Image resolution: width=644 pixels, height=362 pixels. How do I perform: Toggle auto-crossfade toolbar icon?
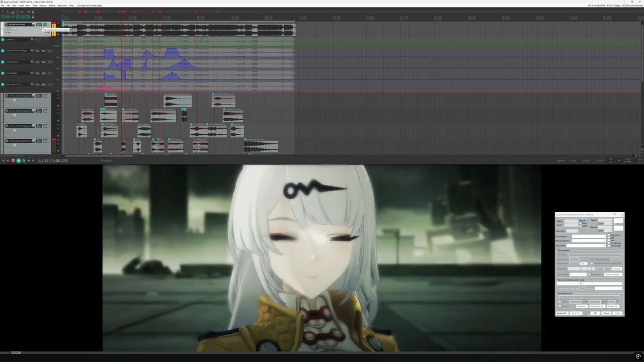pos(3,17)
